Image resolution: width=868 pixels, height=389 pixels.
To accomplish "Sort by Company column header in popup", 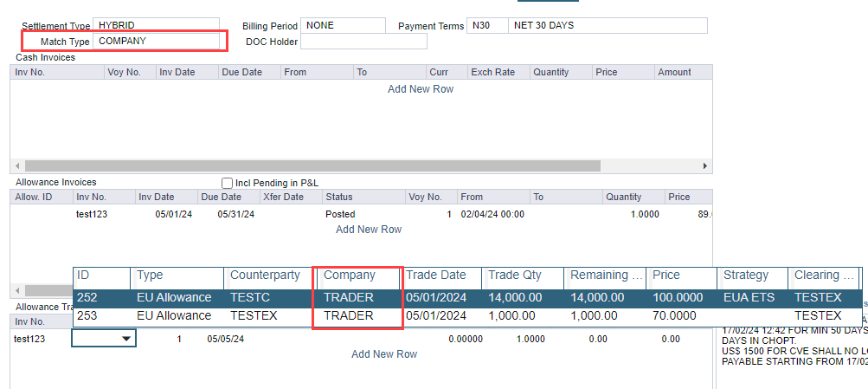I will pyautogui.click(x=350, y=276).
